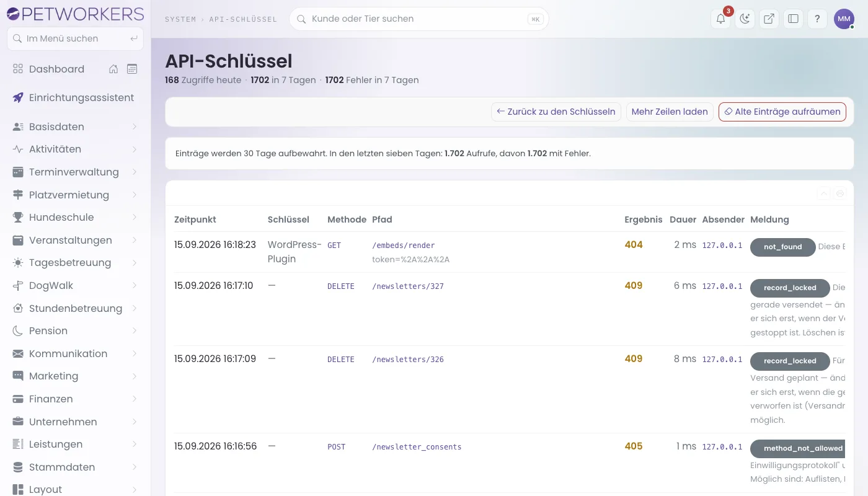Viewport: 868px width, 496px height.
Task: Open the notifications bell
Action: click(x=720, y=19)
